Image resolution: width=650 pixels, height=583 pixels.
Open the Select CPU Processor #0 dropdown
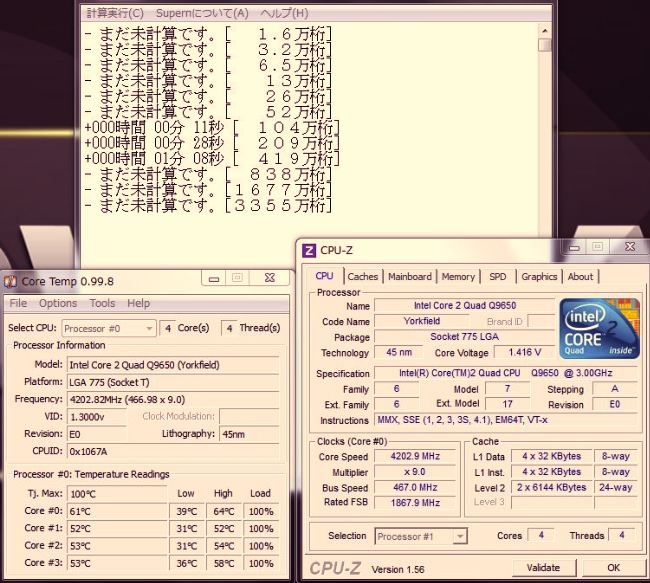click(x=109, y=328)
